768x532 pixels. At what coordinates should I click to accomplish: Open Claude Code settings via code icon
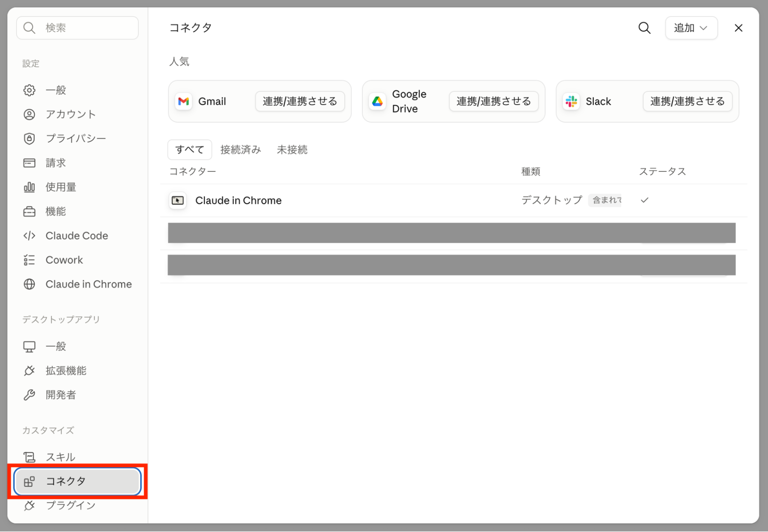coord(29,236)
